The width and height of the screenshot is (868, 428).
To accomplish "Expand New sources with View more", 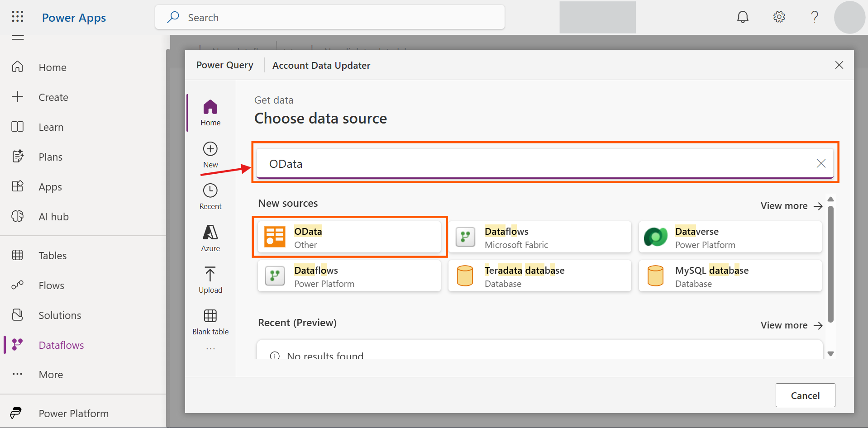I will (x=791, y=206).
